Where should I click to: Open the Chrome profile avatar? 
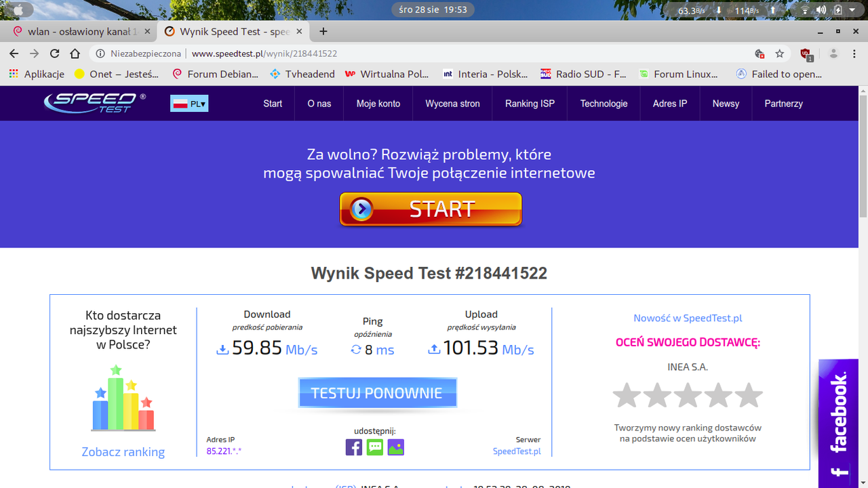click(833, 54)
